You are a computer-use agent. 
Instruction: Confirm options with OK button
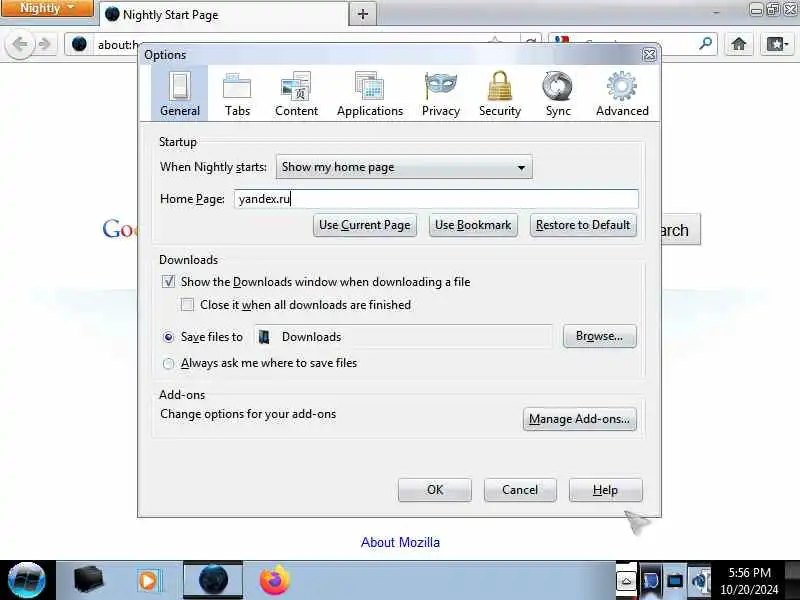point(435,490)
